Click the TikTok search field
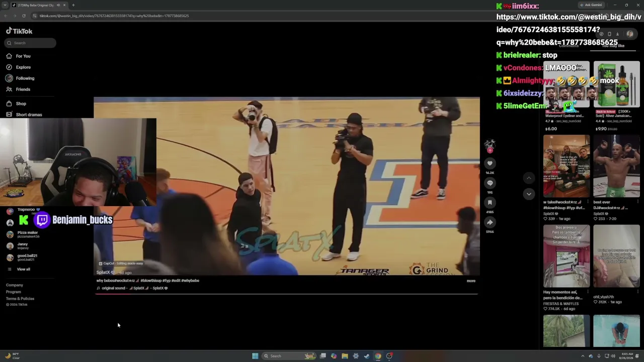 pyautogui.click(x=30, y=43)
